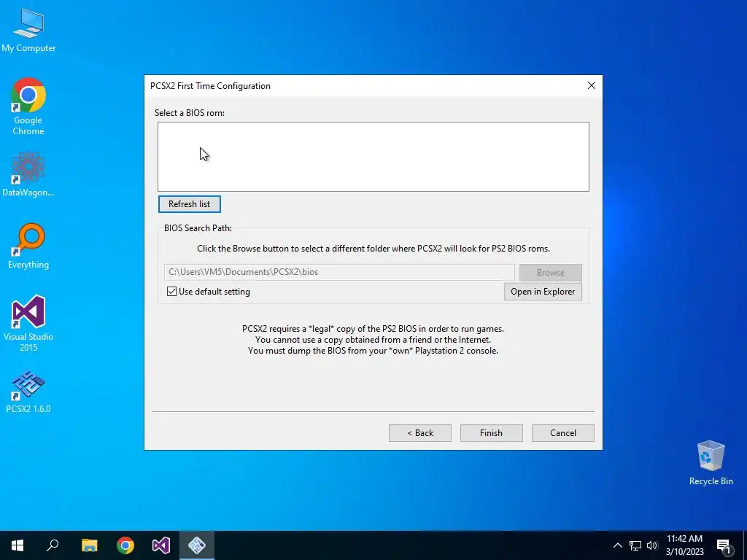This screenshot has height=560, width=747.
Task: Click Refresh list button
Action: click(x=189, y=204)
